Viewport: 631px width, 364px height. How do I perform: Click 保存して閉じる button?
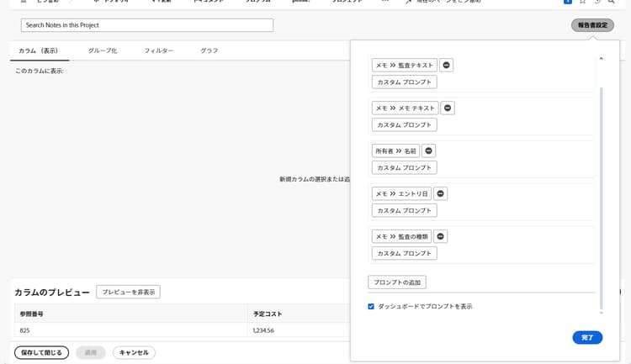[41, 353]
